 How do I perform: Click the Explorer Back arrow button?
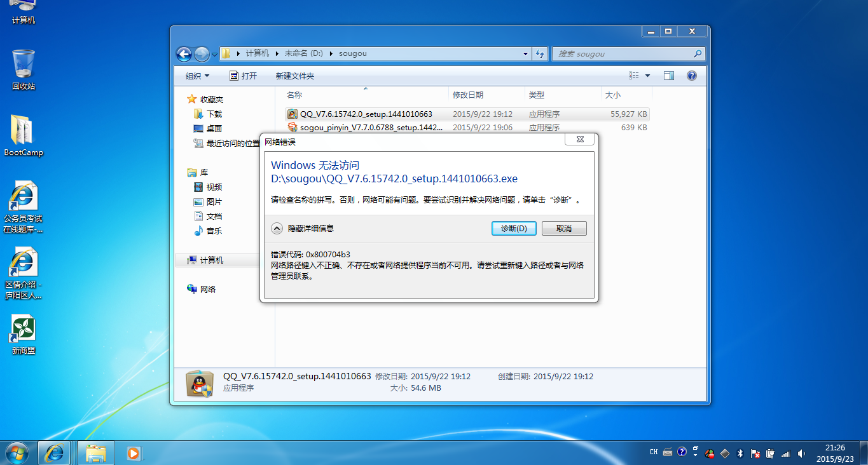click(184, 54)
